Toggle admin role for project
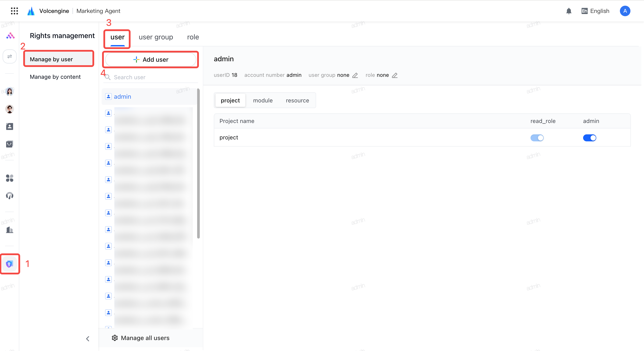Image resolution: width=644 pixels, height=351 pixels. pos(589,138)
